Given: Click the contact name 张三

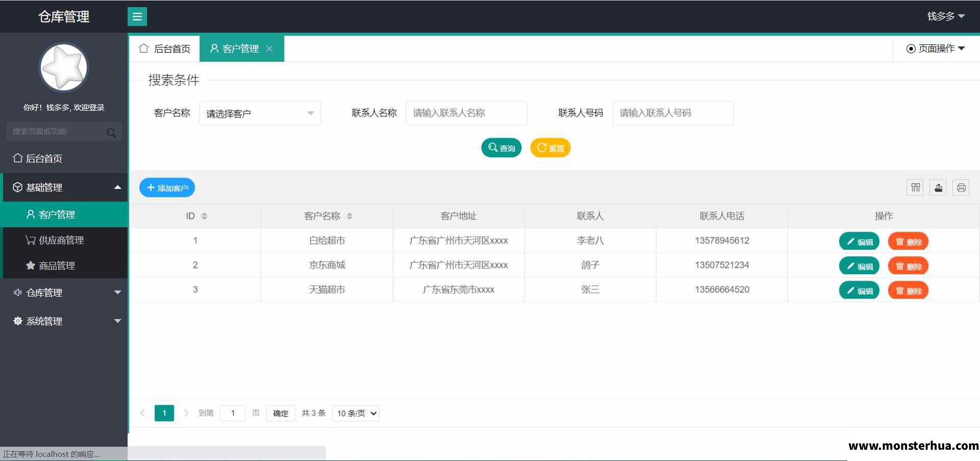Looking at the screenshot, I should [590, 289].
